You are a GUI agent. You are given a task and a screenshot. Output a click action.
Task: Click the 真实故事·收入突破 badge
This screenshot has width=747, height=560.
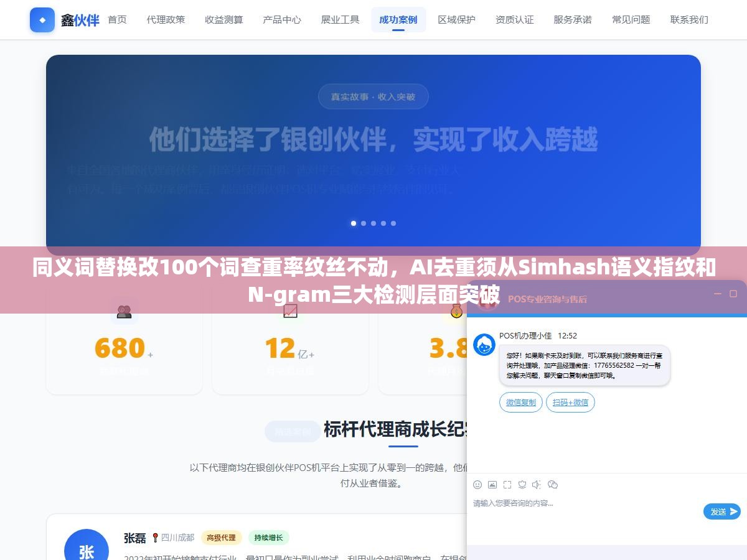(x=374, y=96)
